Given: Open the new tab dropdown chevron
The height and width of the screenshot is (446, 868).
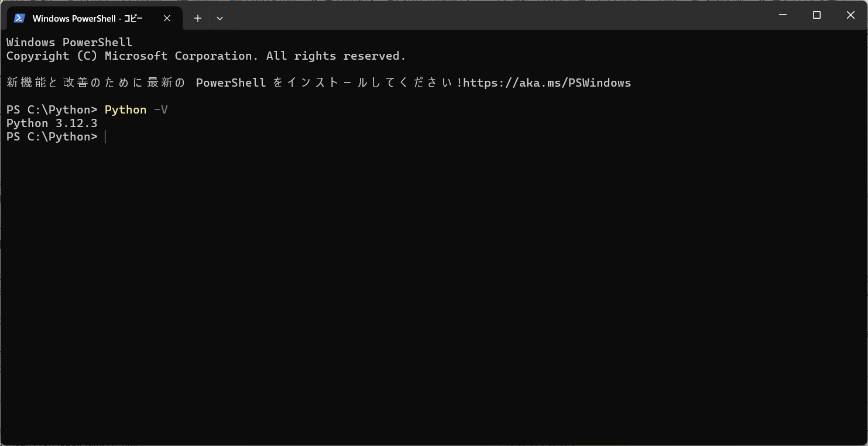Looking at the screenshot, I should click(x=219, y=18).
